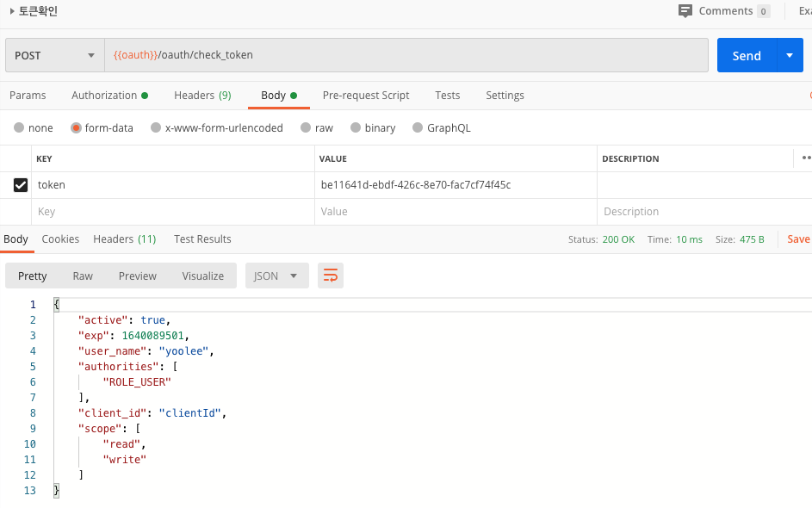812x508 pixels.
Task: Click the empty Key placeholder field
Action: [173, 211]
